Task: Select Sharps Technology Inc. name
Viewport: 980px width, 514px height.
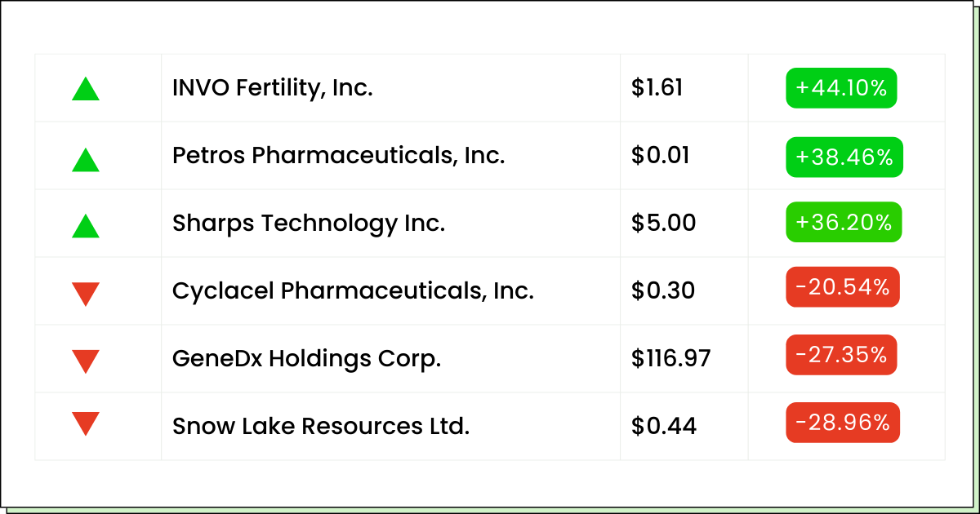Action: [x=309, y=223]
